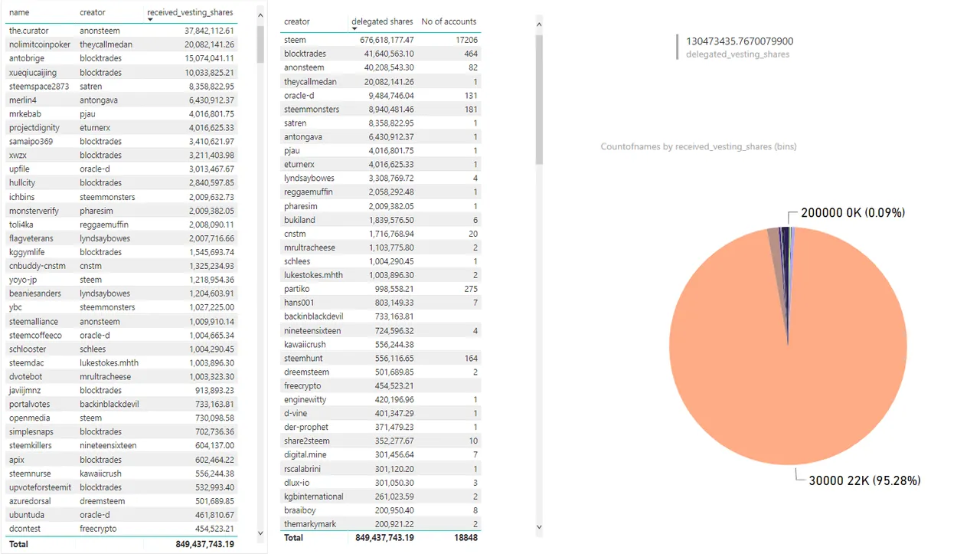The width and height of the screenshot is (980, 554).
Task: Click sort arrow under delegated shares header
Action: pos(354,28)
